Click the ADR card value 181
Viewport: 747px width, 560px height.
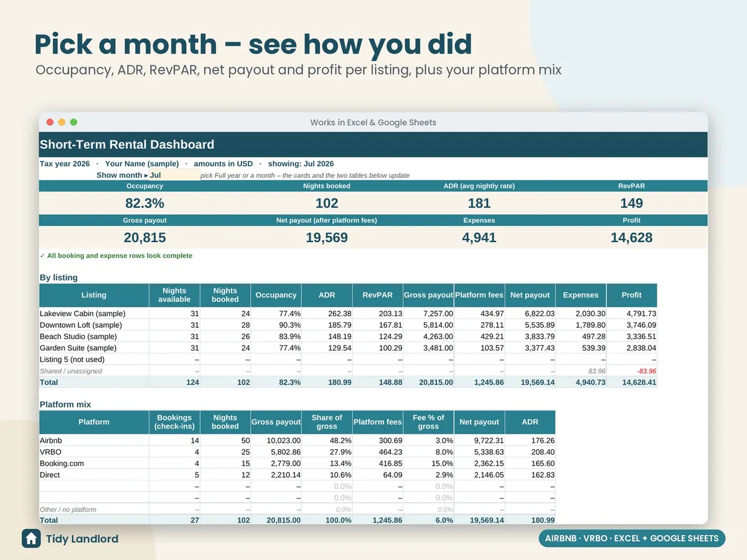click(479, 203)
